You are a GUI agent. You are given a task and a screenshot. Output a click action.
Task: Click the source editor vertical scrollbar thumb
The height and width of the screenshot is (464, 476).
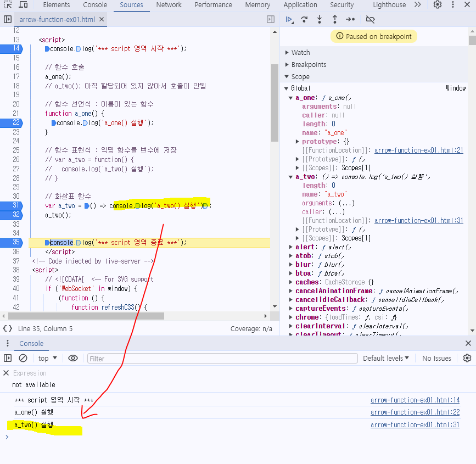click(275, 103)
